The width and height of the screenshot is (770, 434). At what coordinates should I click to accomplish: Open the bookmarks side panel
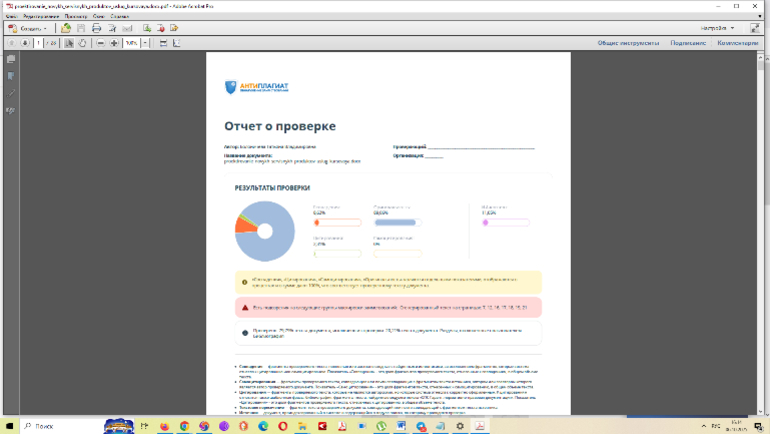pos(11,76)
